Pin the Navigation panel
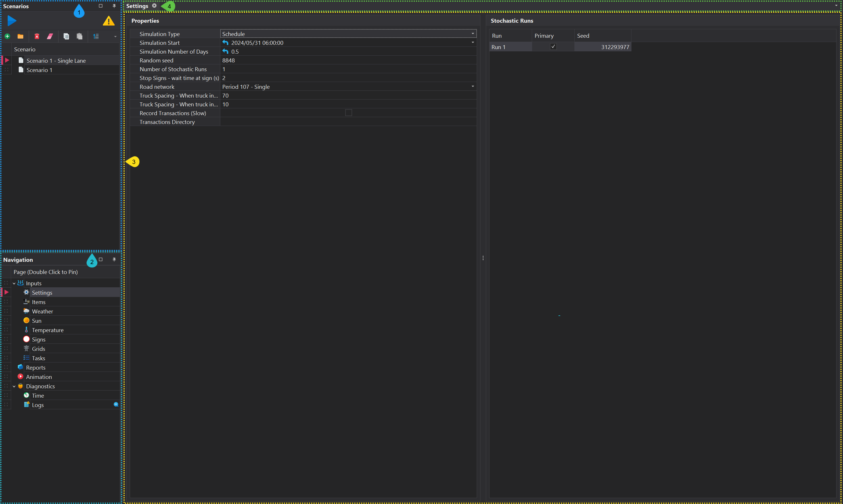Viewport: 843px width, 504px height. click(114, 260)
